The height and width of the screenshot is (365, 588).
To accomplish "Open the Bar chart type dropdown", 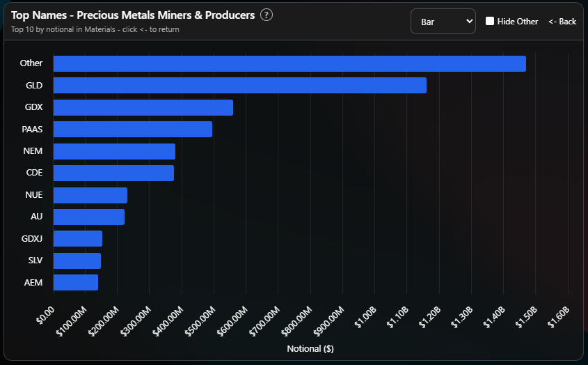I will tap(443, 22).
